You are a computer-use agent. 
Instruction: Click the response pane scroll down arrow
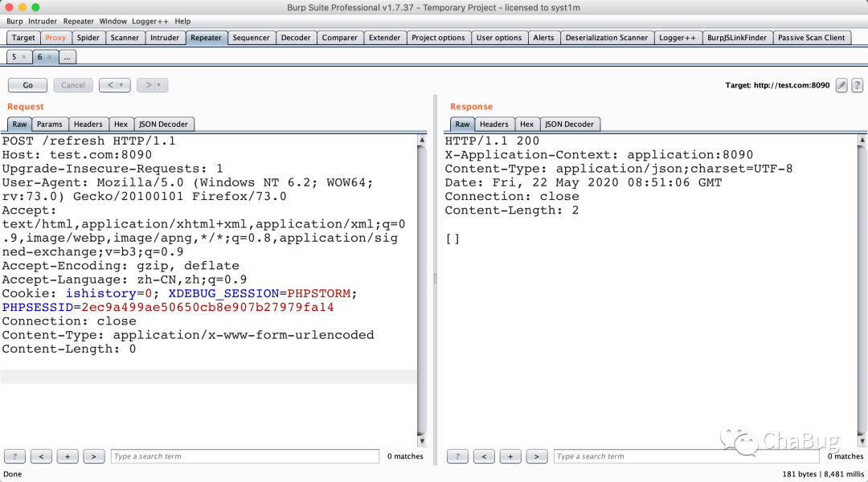[x=862, y=441]
